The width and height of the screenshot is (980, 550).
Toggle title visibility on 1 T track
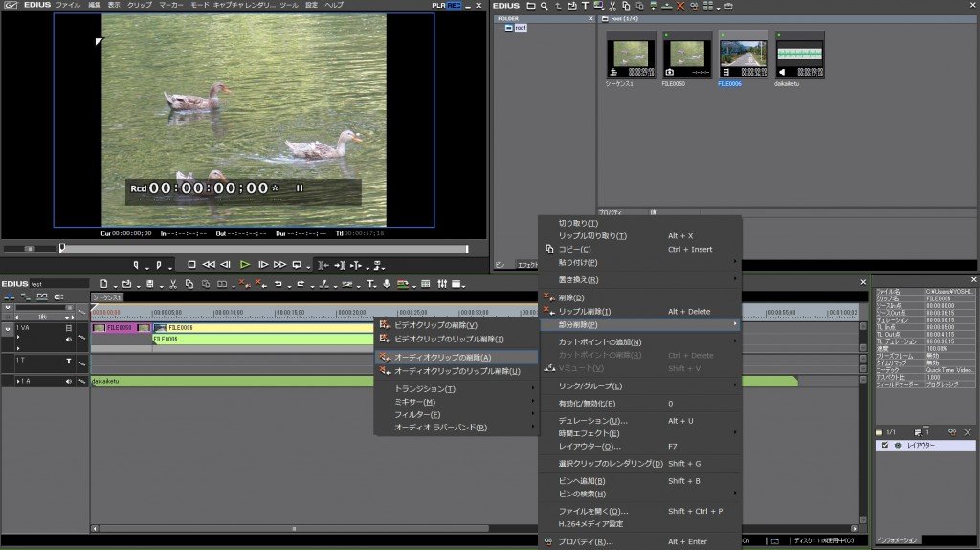point(69,360)
